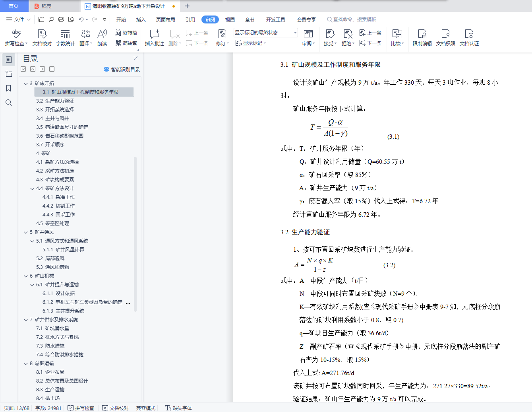This screenshot has width=532, height=412.
Task: Start read aloud (朗读) tool
Action: [102, 38]
